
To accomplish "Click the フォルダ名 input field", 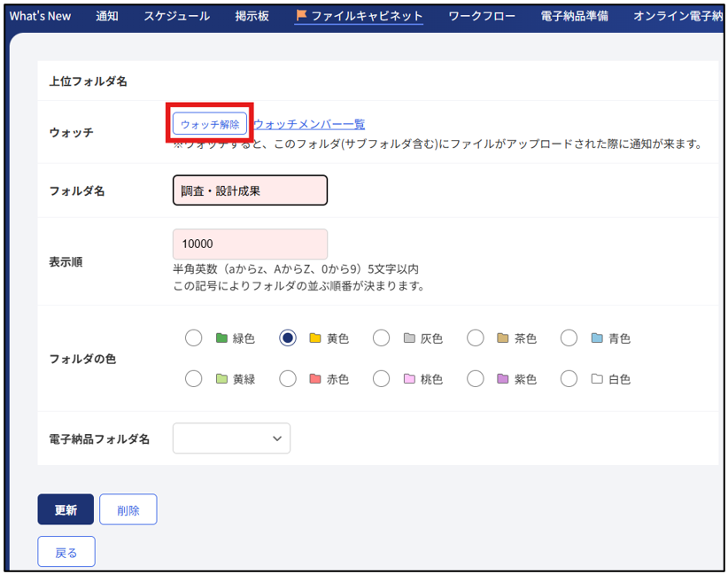I will pos(250,190).
